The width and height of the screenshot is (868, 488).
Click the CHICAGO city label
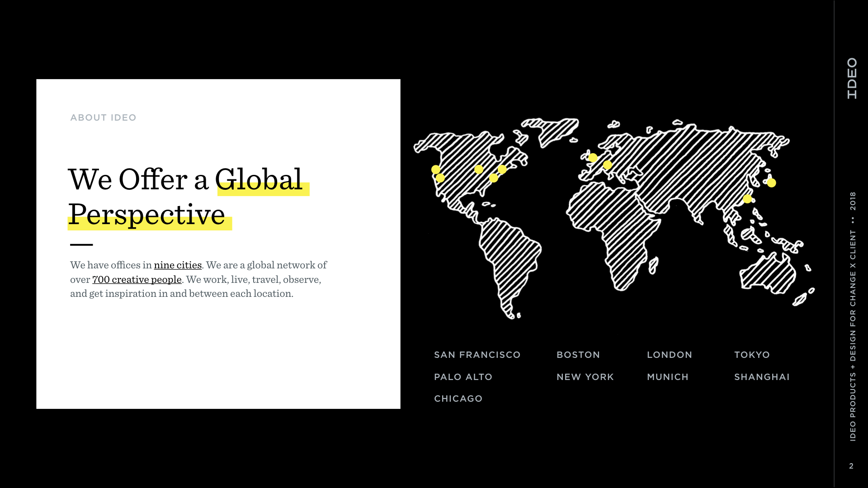point(458,399)
